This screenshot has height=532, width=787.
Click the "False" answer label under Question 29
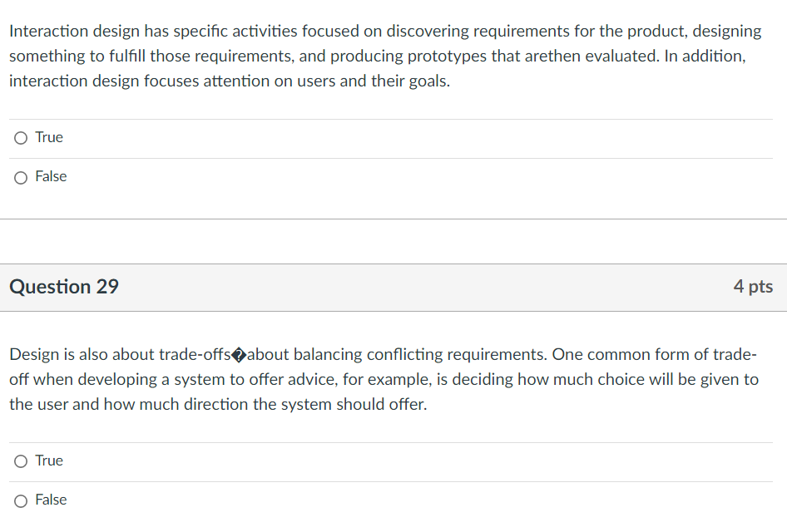click(x=51, y=500)
